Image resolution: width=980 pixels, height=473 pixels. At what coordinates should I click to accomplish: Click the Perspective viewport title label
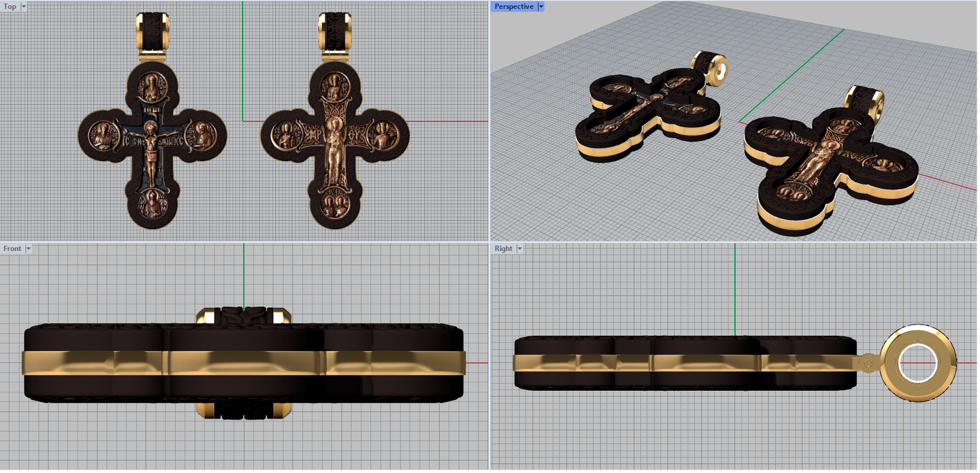[514, 6]
